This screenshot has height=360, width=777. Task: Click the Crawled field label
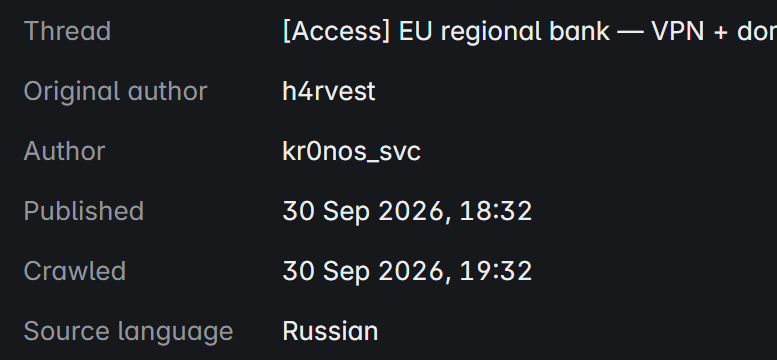pos(75,271)
